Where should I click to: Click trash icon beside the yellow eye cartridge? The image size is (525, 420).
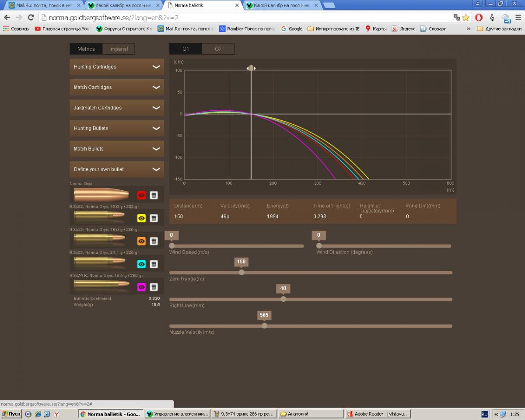154,218
